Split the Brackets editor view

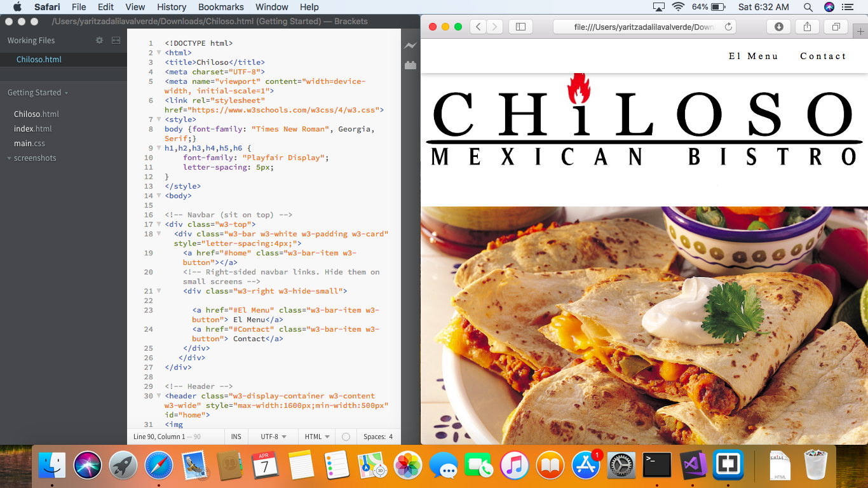pos(116,40)
